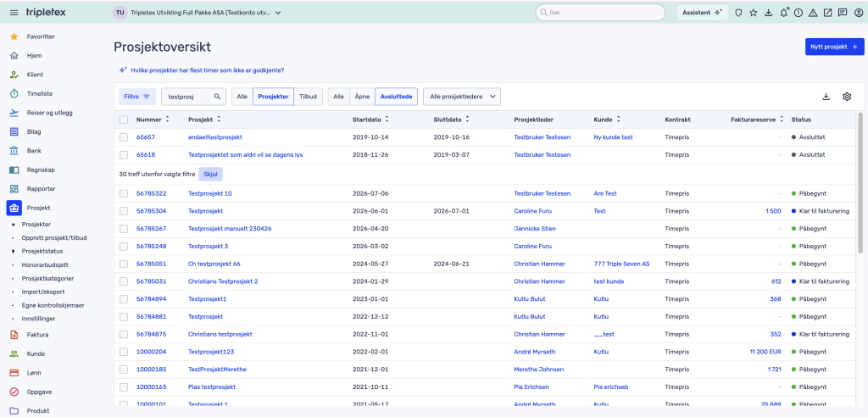Sort by Nummer column
This screenshot has width=868, height=417.
point(167,120)
